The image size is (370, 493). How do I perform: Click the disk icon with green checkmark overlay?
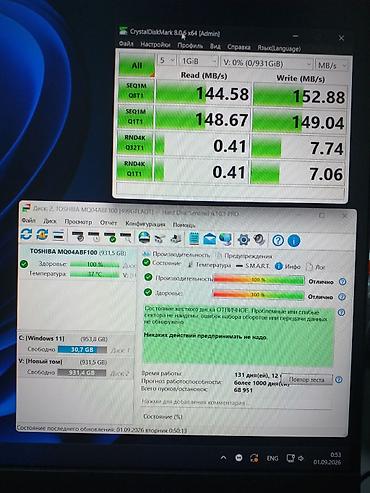tap(110, 237)
